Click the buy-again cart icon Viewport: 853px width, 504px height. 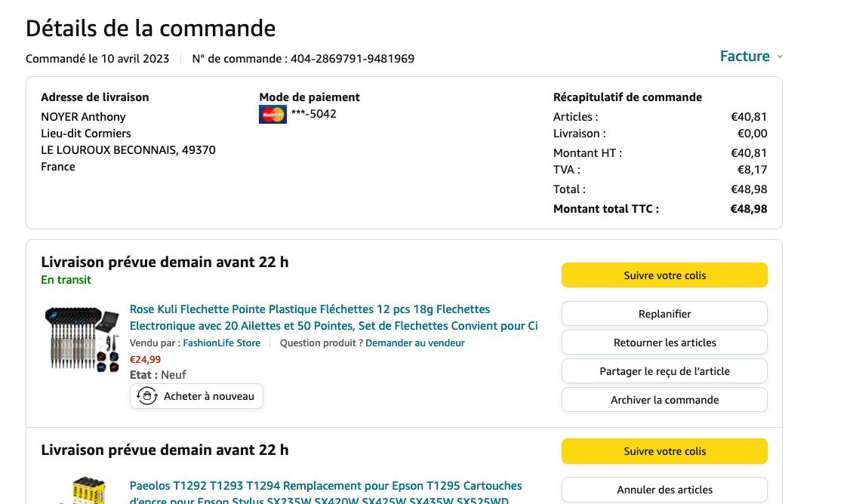pyautogui.click(x=147, y=396)
